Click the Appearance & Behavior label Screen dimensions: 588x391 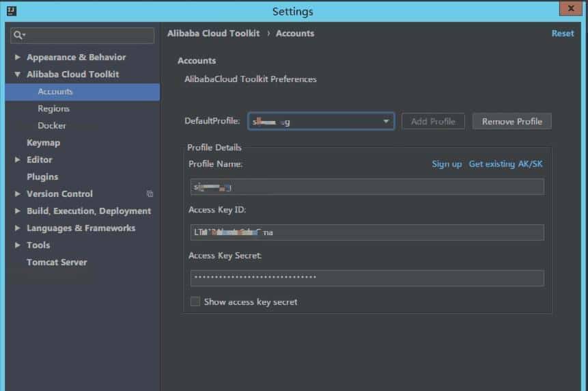coord(76,57)
